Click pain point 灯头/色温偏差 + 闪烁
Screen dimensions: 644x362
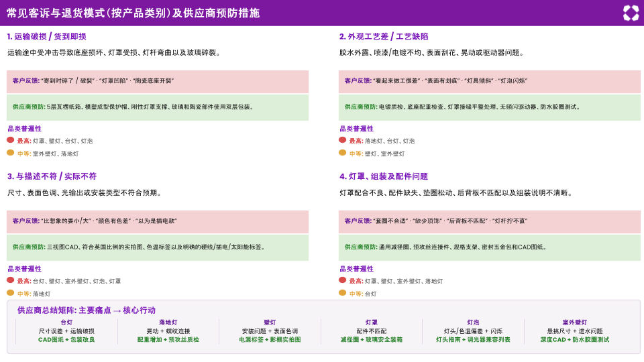click(x=473, y=331)
